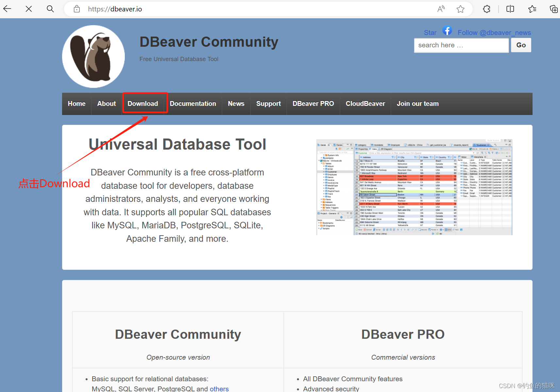The width and height of the screenshot is (560, 392).
Task: Stop page loading with X icon
Action: click(x=29, y=9)
